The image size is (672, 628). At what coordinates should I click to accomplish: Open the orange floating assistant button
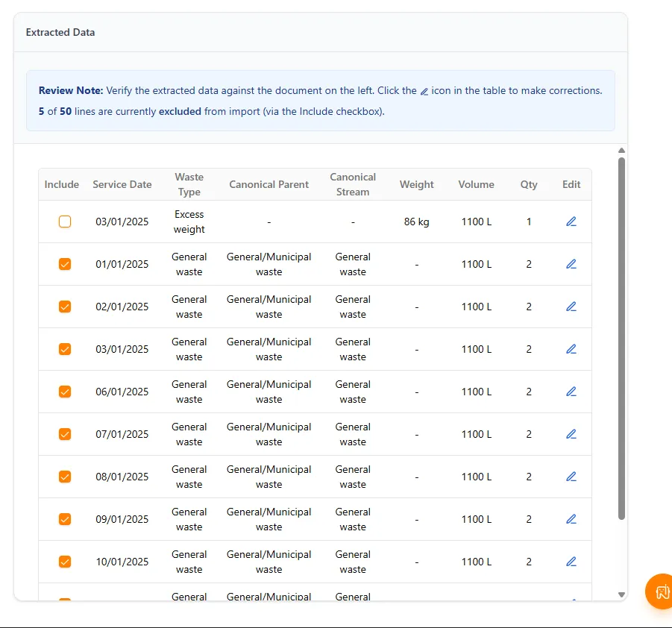click(659, 591)
